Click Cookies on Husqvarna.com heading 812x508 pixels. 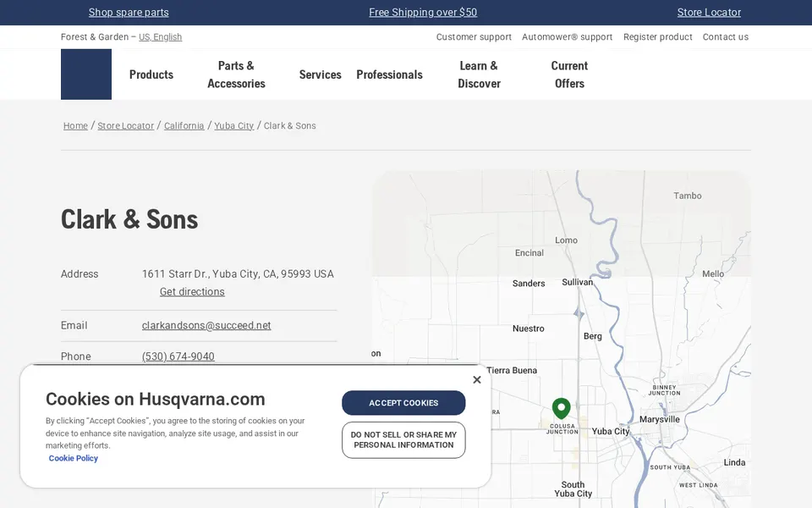click(156, 399)
